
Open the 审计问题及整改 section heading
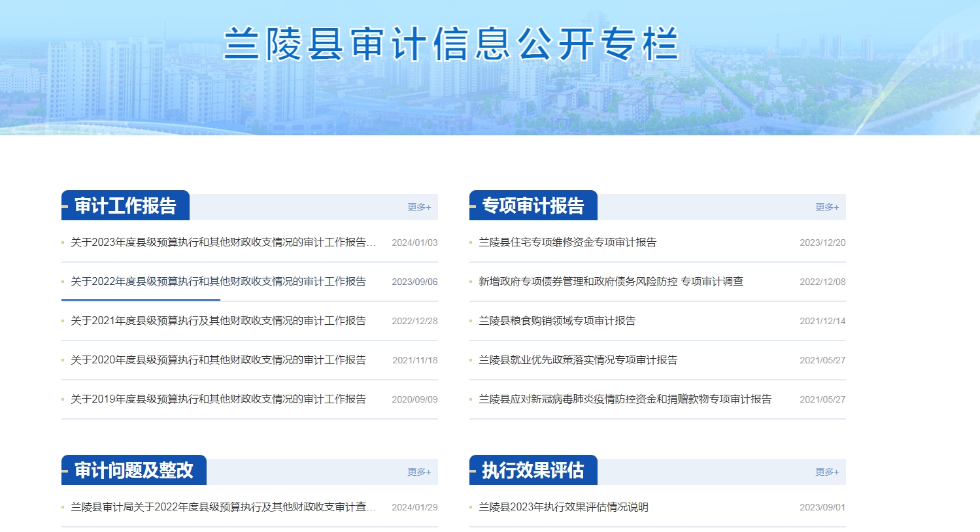(x=134, y=471)
